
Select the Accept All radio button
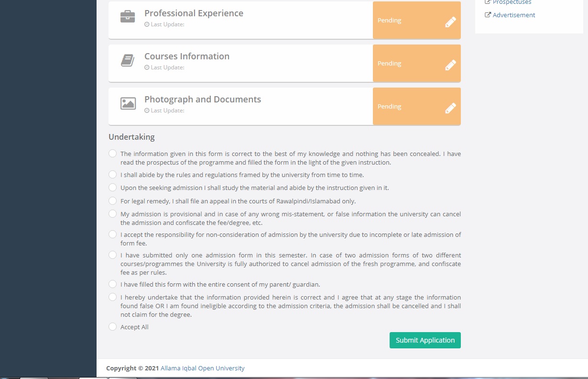point(112,327)
